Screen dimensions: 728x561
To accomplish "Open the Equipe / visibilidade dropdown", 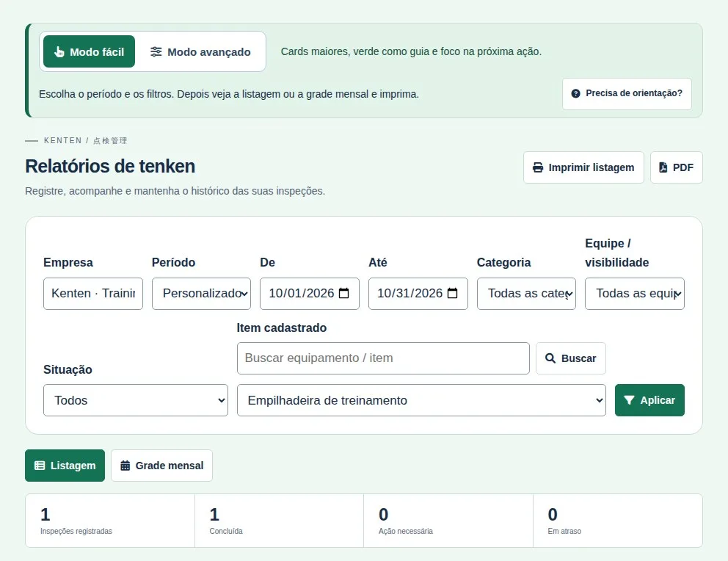I will click(635, 294).
